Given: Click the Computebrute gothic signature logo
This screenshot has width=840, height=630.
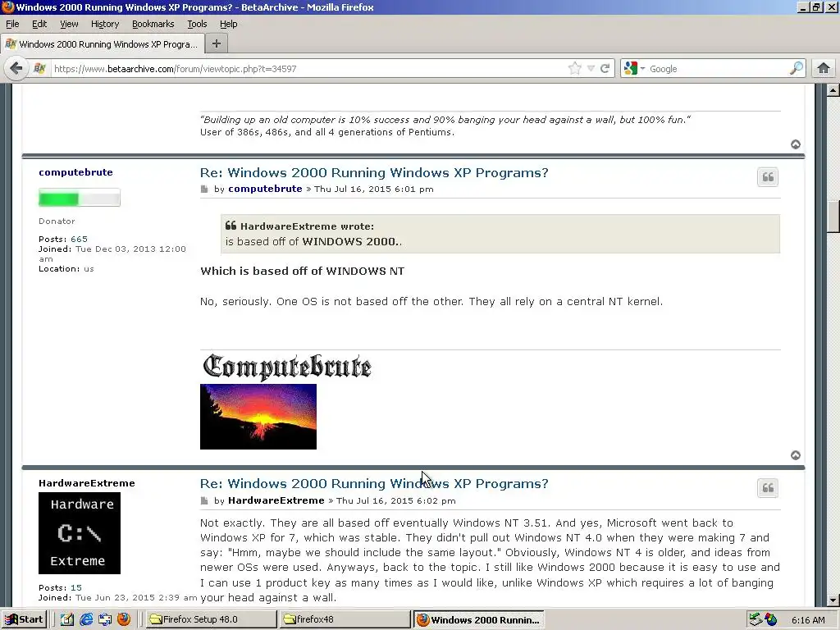Looking at the screenshot, I should (x=286, y=367).
